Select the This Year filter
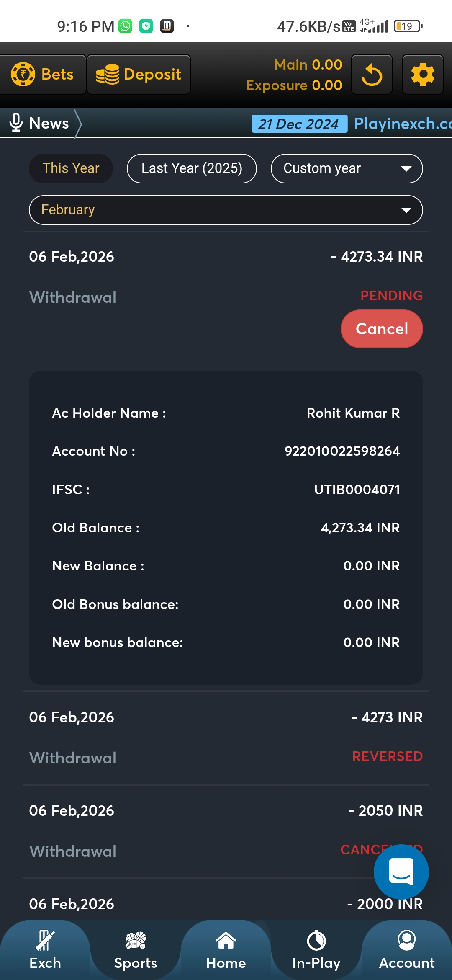 [71, 168]
